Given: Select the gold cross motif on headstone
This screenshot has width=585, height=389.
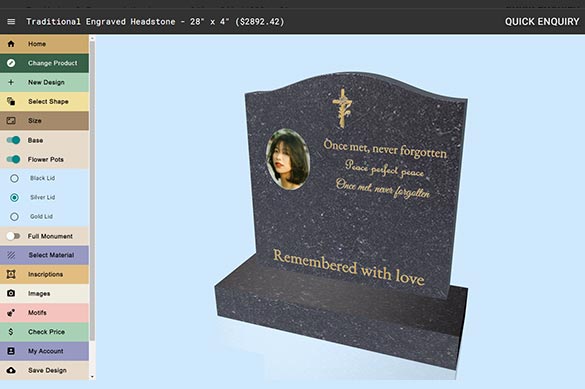Looking at the screenshot, I should point(342,108).
